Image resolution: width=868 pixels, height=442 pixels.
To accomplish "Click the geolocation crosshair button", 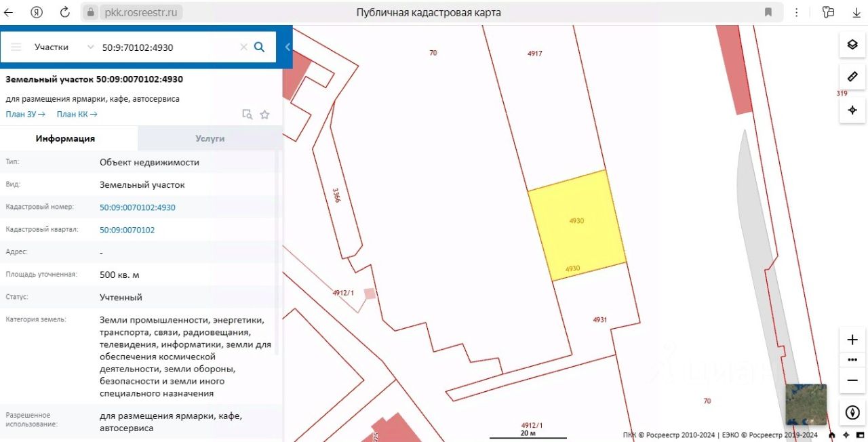I will click(852, 110).
